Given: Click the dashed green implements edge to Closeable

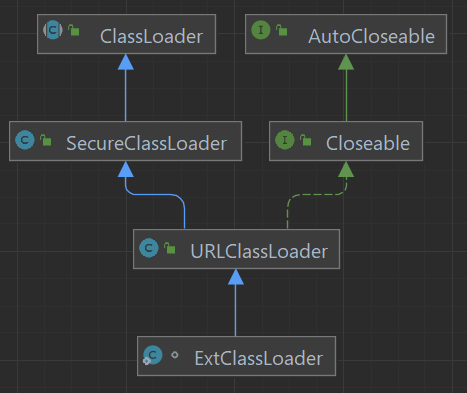Looking at the screenshot, I should [315, 194].
